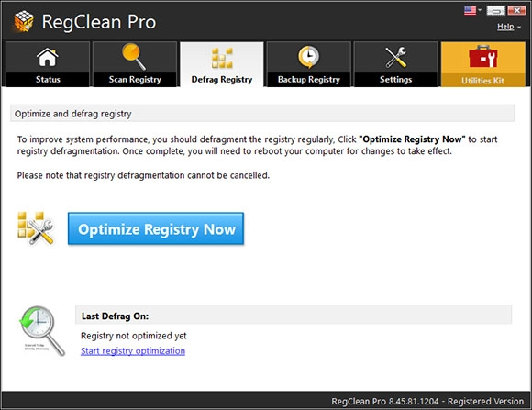
Task: Switch to the Status tab label
Action: tap(48, 80)
